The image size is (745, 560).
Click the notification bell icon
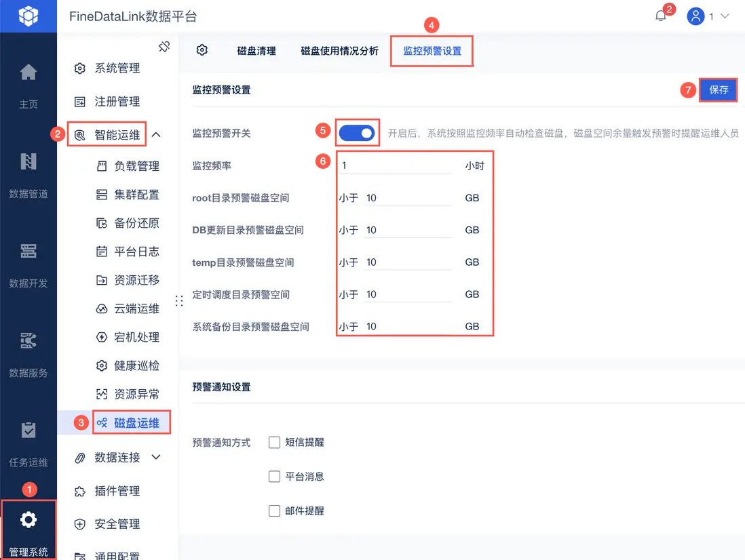(x=660, y=16)
